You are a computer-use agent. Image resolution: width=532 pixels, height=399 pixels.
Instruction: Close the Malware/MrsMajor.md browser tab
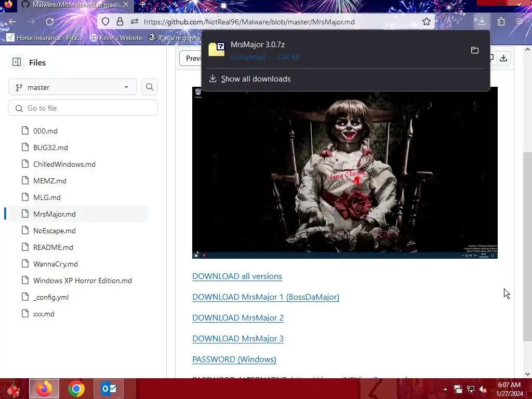point(126,5)
